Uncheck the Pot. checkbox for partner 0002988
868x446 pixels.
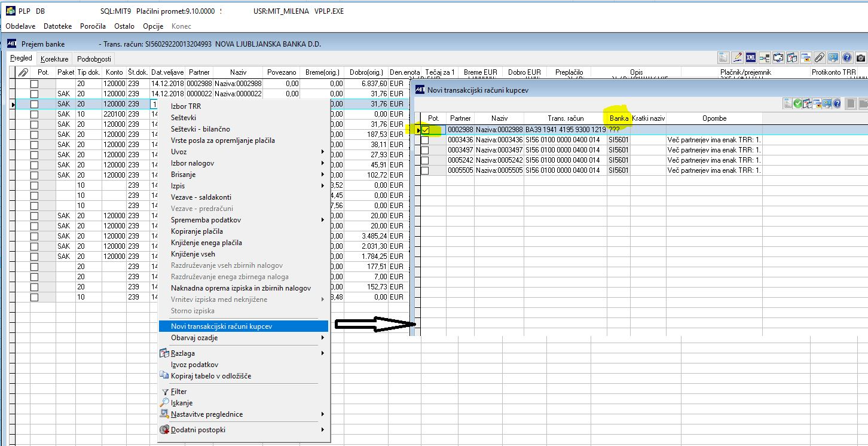[x=425, y=130]
